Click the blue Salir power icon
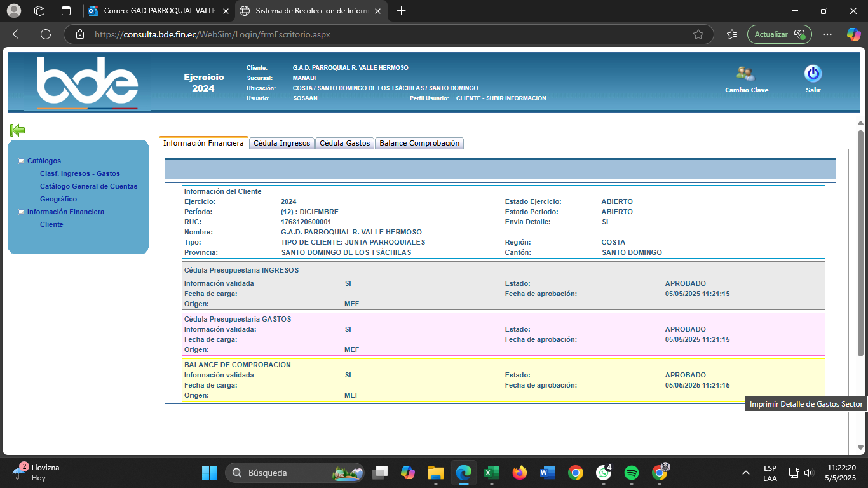The width and height of the screenshot is (868, 488). pyautogui.click(x=813, y=74)
